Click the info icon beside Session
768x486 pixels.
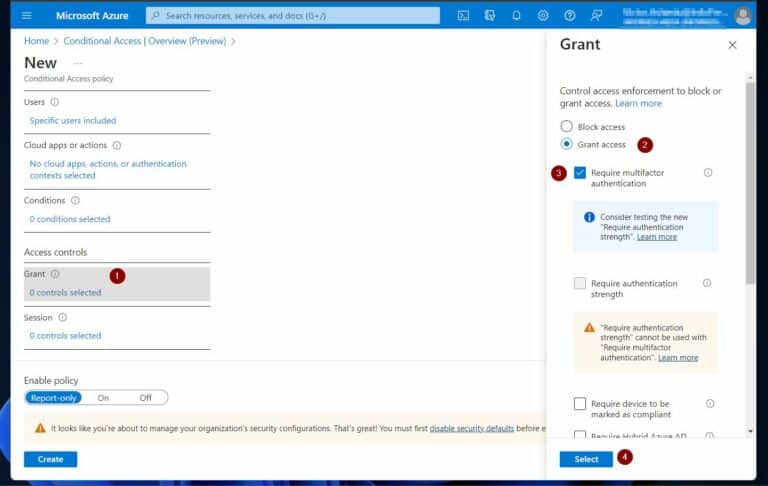pos(63,317)
